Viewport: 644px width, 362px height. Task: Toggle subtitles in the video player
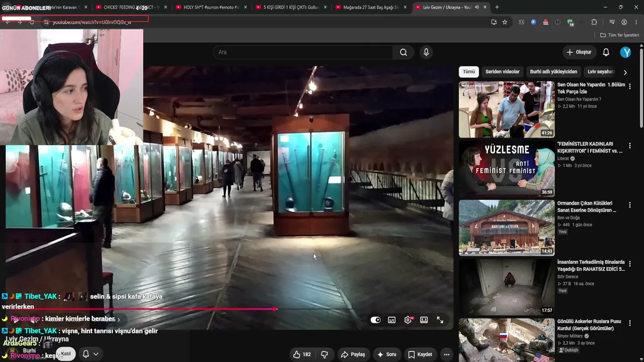(392, 320)
